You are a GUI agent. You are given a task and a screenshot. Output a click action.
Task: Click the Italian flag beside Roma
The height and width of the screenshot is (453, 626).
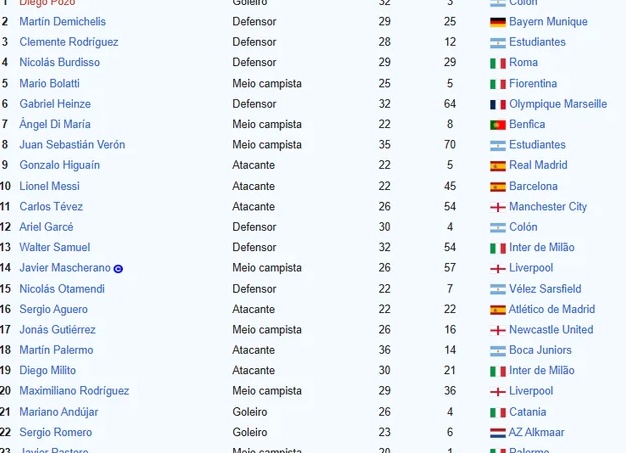[x=498, y=63]
